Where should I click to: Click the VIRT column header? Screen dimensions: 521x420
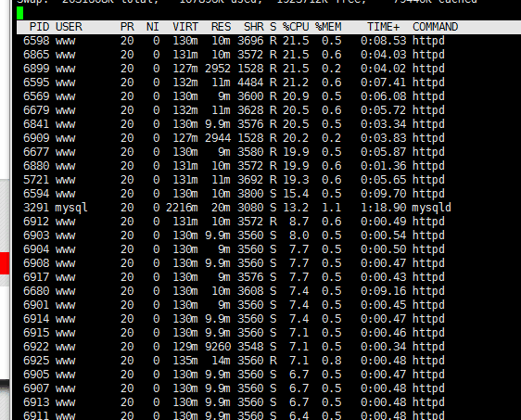click(x=185, y=27)
